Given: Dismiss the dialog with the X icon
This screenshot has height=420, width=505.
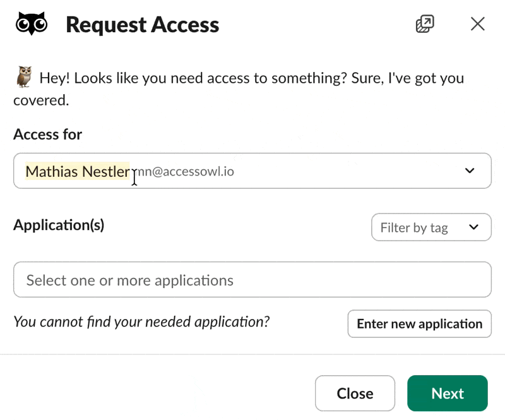Looking at the screenshot, I should (x=477, y=24).
